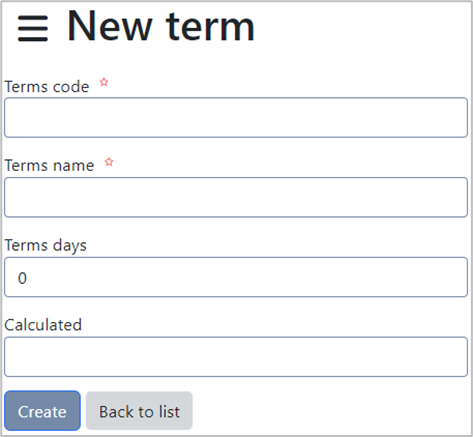Focus the Terms code input field

[x=236, y=117]
